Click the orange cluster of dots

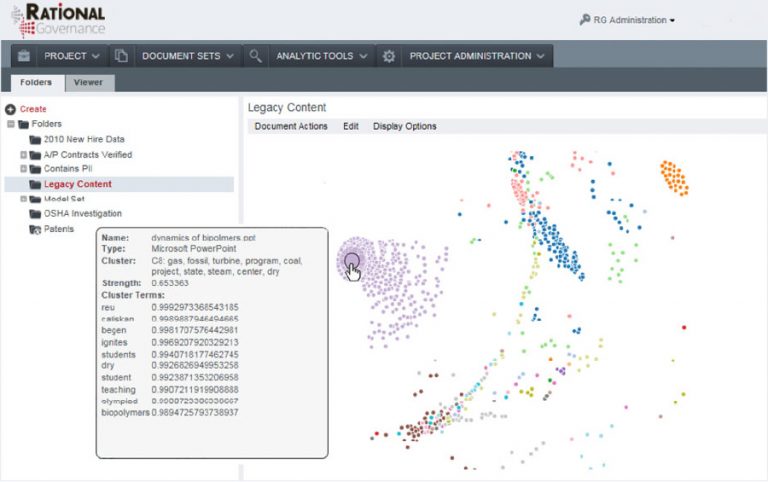pyautogui.click(x=674, y=178)
